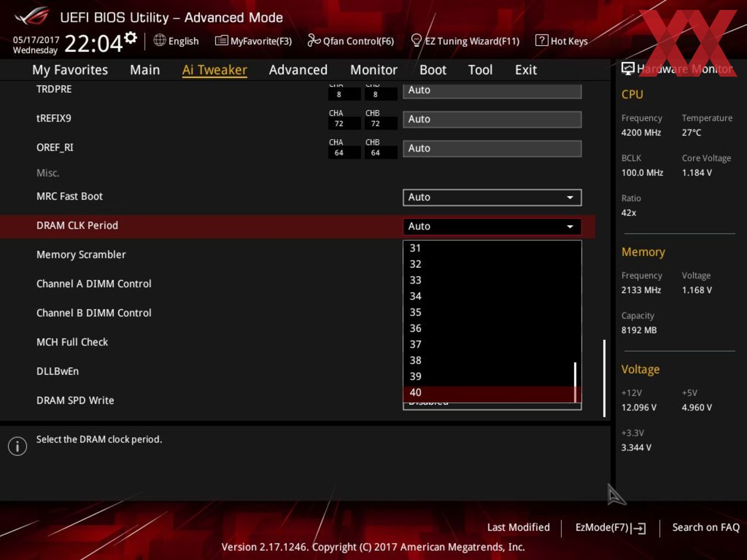Select value 34 in the dropdown list

click(489, 296)
